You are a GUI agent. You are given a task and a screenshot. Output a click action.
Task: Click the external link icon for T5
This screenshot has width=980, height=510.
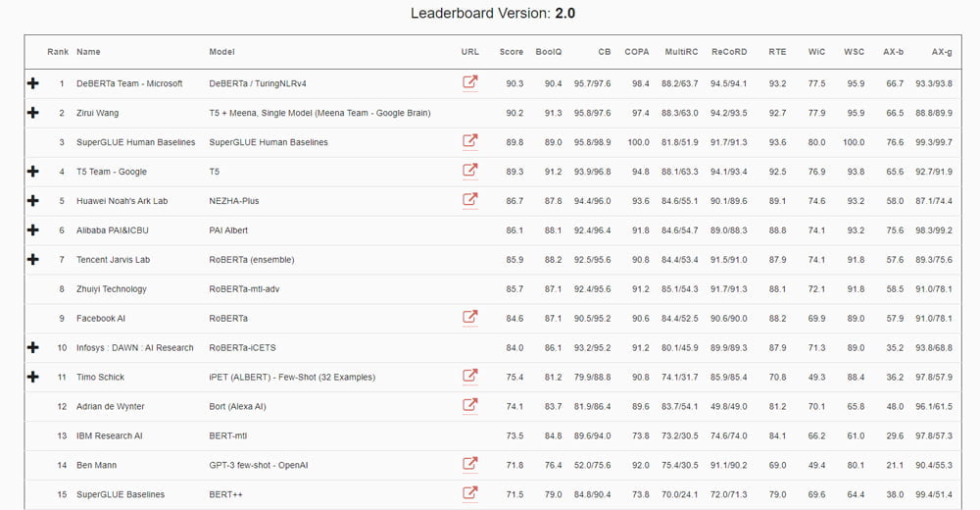pos(470,172)
